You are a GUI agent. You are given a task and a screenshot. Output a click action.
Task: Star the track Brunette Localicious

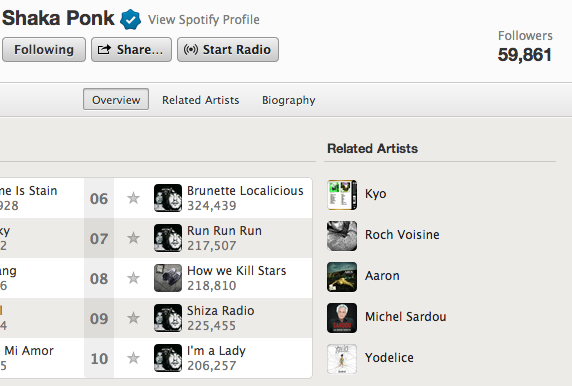pyautogui.click(x=134, y=198)
